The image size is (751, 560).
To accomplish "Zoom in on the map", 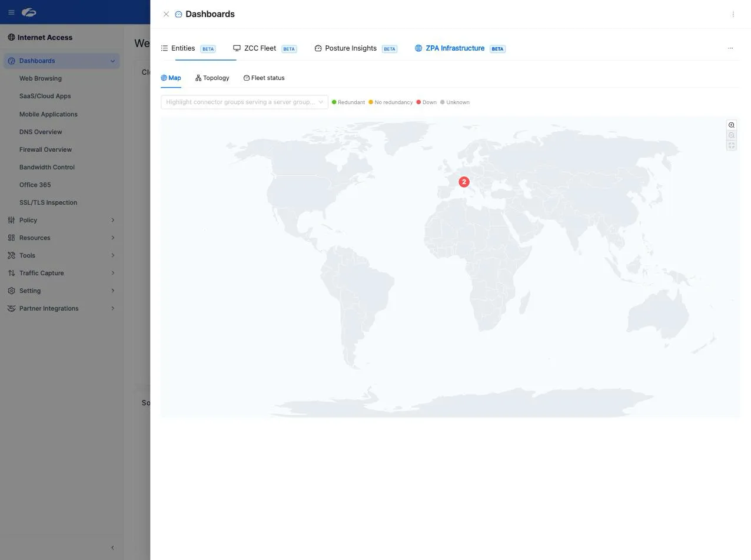I will [x=732, y=125].
